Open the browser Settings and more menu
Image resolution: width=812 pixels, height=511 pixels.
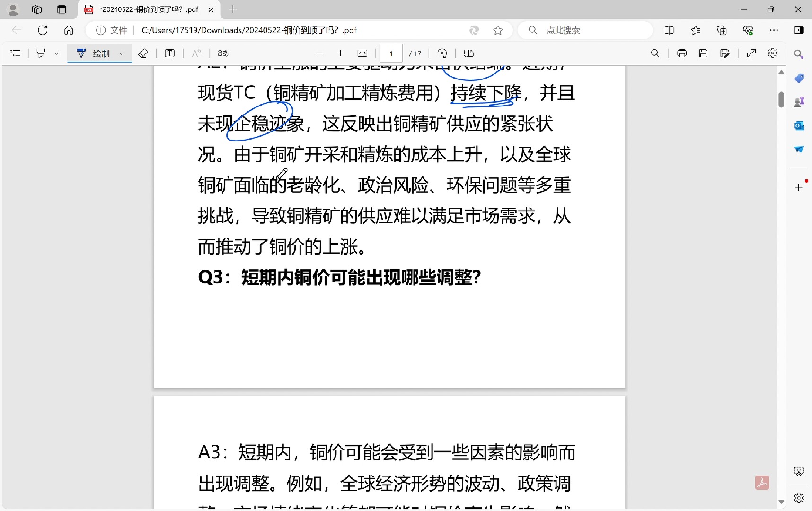[x=774, y=30]
